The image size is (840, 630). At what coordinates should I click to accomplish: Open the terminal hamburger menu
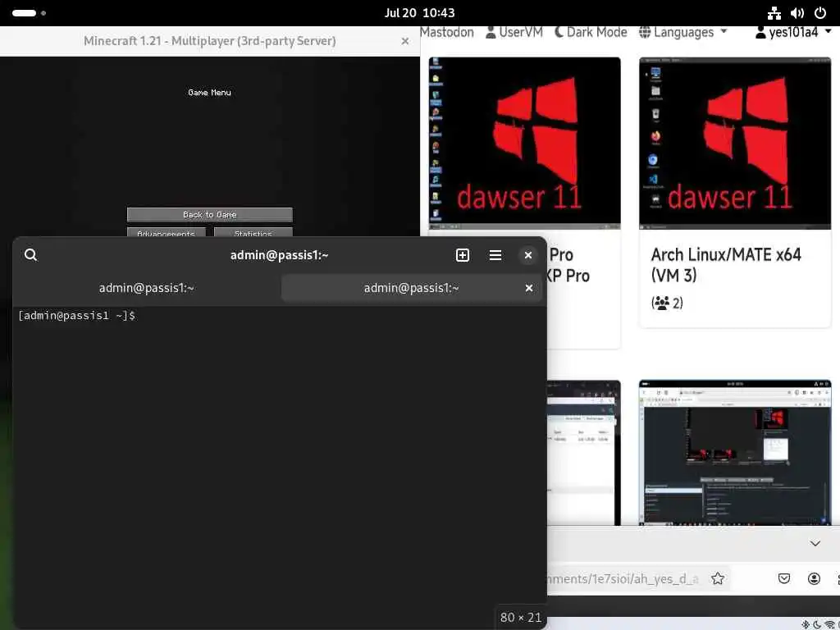pos(495,255)
